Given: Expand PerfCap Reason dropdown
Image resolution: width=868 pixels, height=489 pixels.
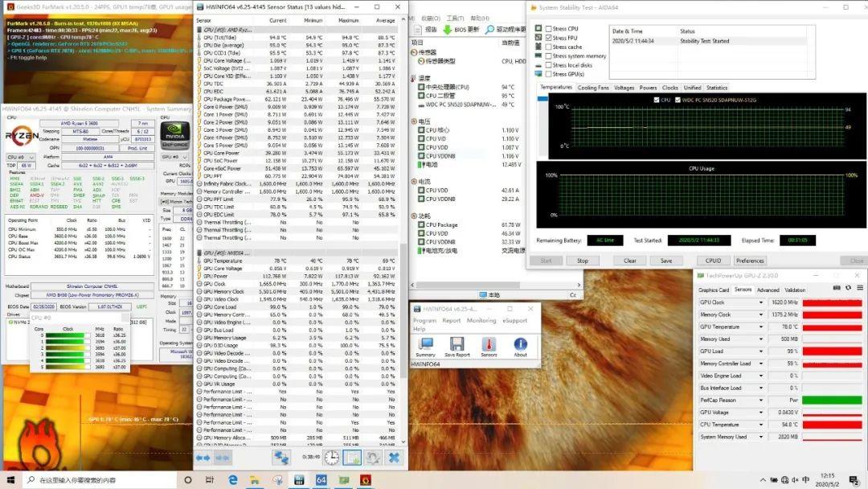Looking at the screenshot, I should pos(761,401).
